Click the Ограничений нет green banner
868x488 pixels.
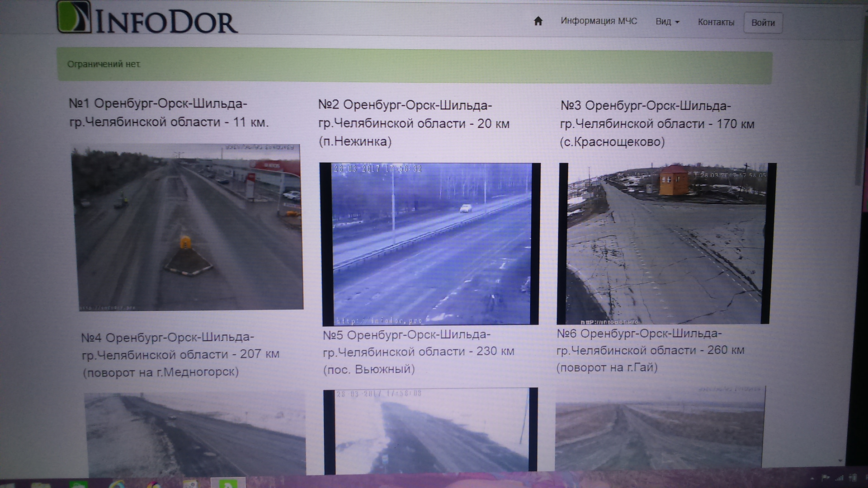[x=415, y=66]
